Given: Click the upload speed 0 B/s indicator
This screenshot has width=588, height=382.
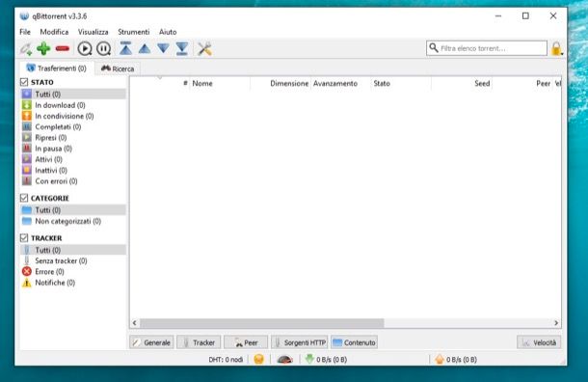Looking at the screenshot, I should [x=456, y=360].
